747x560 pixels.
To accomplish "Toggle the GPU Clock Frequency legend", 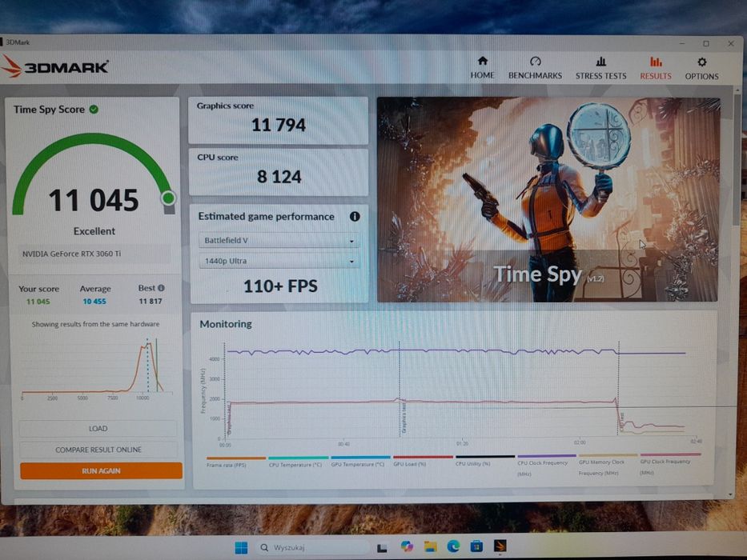I will (670, 464).
